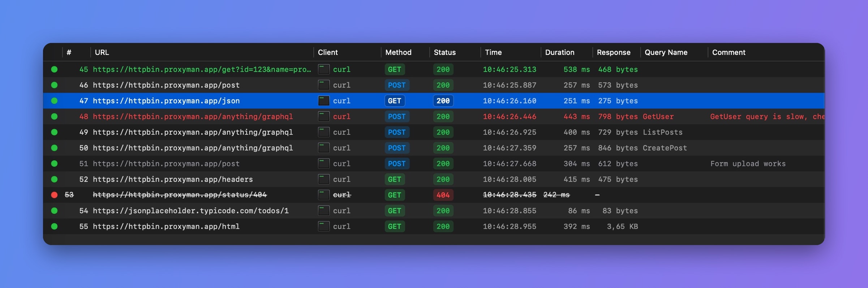Click the curl terminal icon in row 50

323,148
